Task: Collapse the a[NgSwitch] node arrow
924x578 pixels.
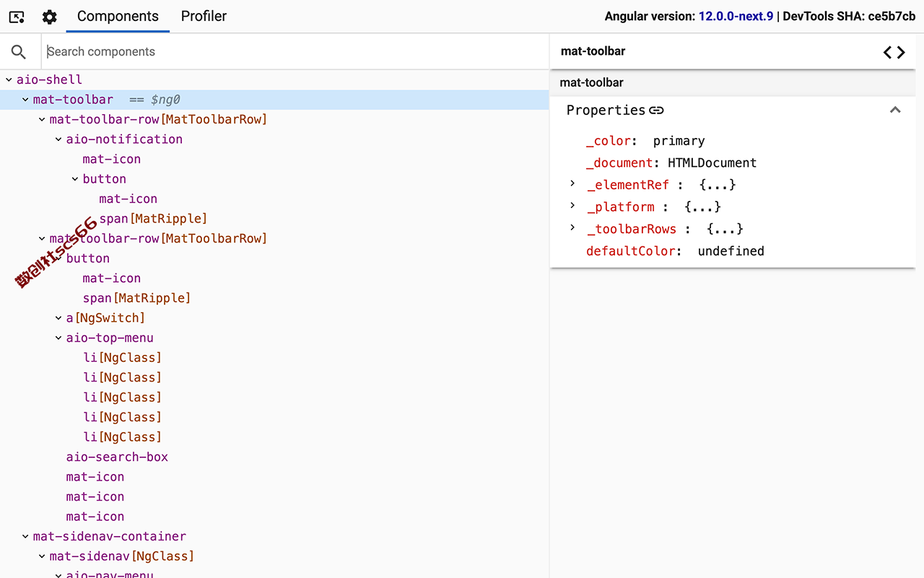Action: 58,318
